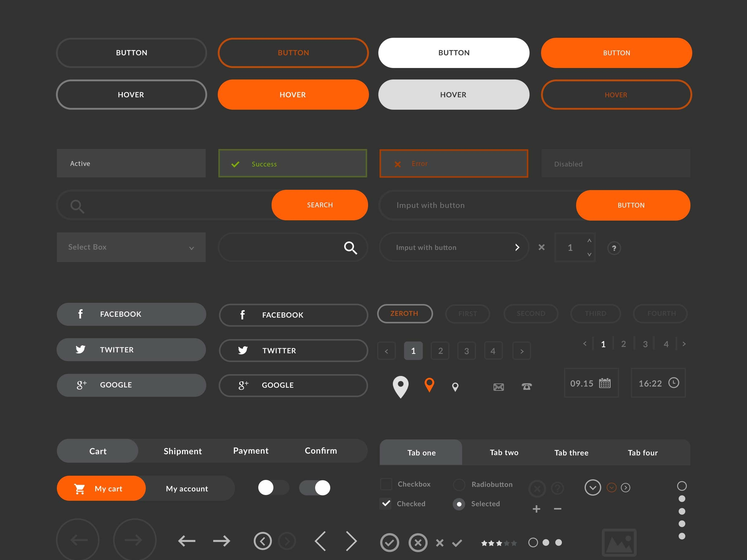
Task: Increment the numeric stepper up
Action: pyautogui.click(x=589, y=241)
